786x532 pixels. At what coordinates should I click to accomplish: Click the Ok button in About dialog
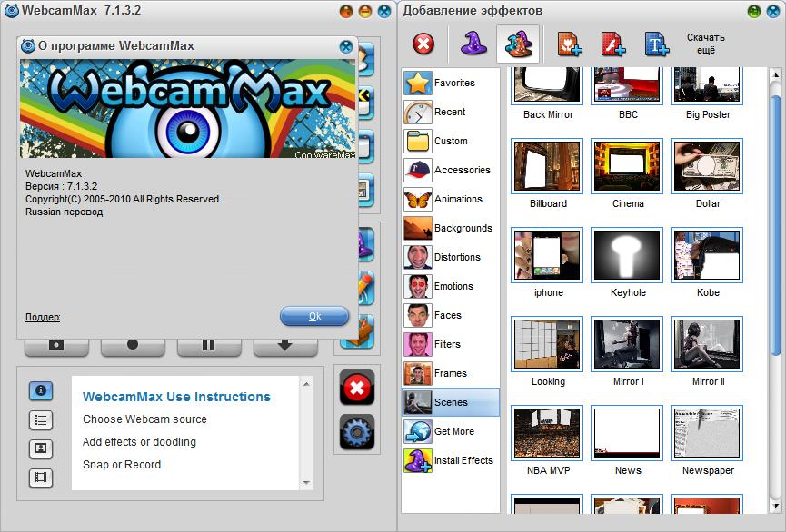[x=314, y=316]
